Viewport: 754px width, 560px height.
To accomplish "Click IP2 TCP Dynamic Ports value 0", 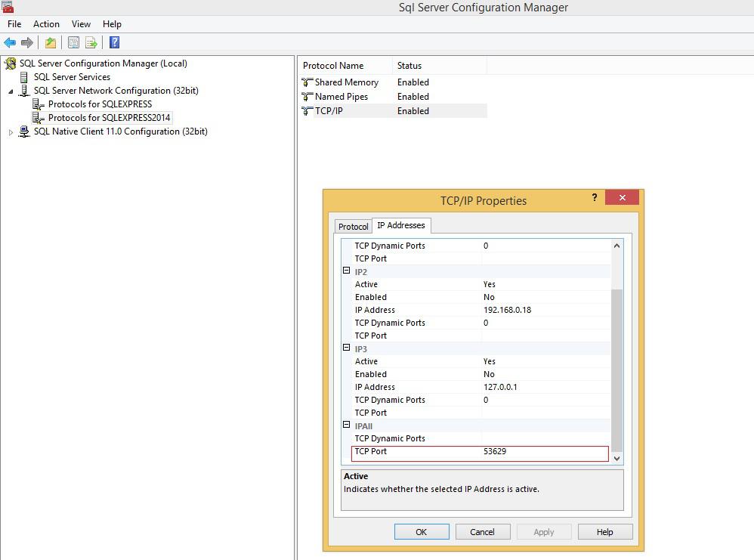I will (x=486, y=323).
